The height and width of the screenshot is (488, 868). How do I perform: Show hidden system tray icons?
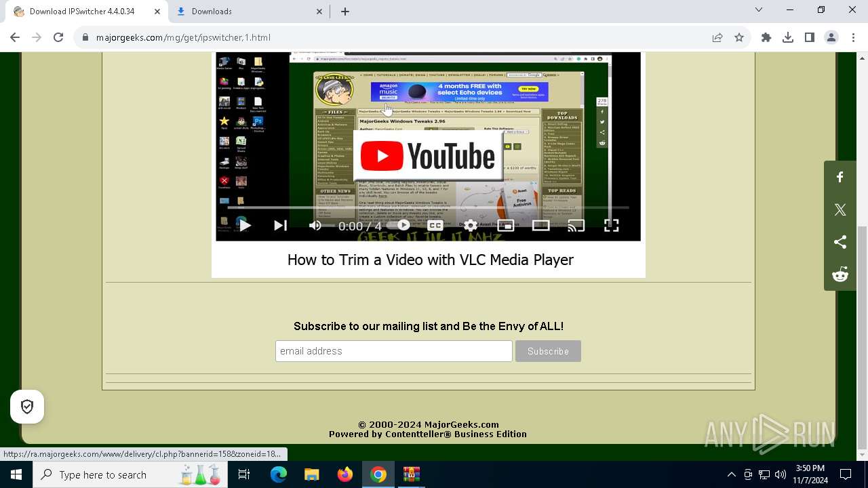pos(731,474)
